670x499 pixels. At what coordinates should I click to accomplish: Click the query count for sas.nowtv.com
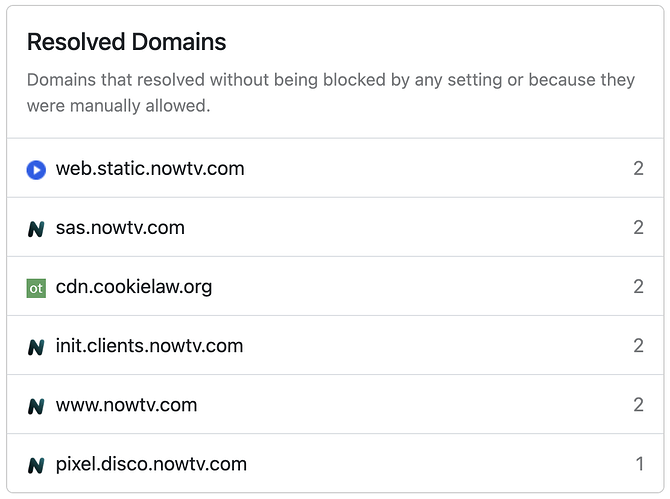click(x=638, y=227)
